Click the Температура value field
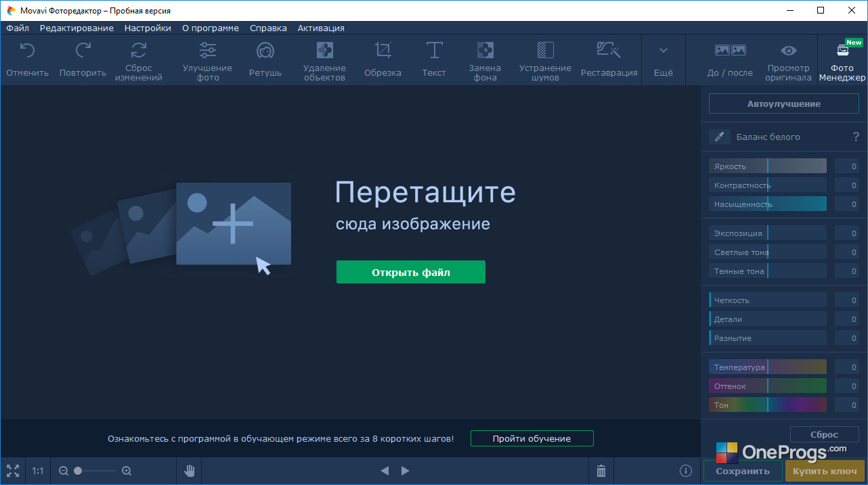Screen dimensions: 868x485 (x=847, y=367)
